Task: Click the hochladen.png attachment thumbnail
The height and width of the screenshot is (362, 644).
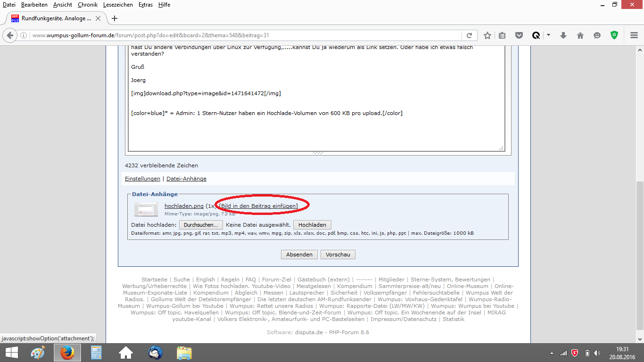Action: (x=146, y=209)
